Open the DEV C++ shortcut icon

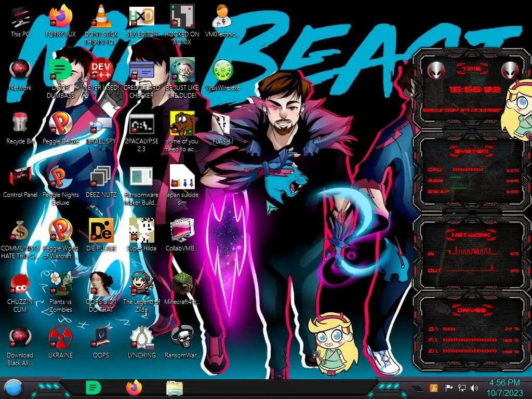(x=101, y=70)
